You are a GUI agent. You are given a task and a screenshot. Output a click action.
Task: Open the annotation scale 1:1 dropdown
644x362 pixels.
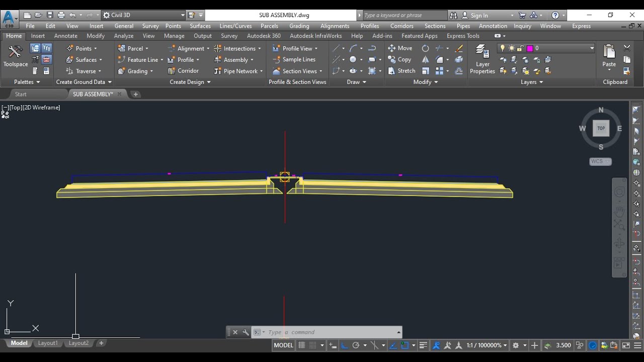(x=486, y=345)
